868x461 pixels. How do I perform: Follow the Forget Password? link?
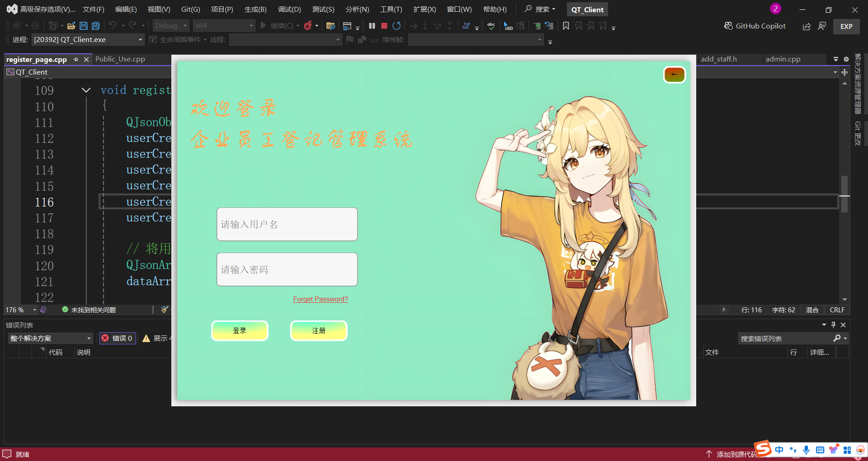(x=320, y=299)
